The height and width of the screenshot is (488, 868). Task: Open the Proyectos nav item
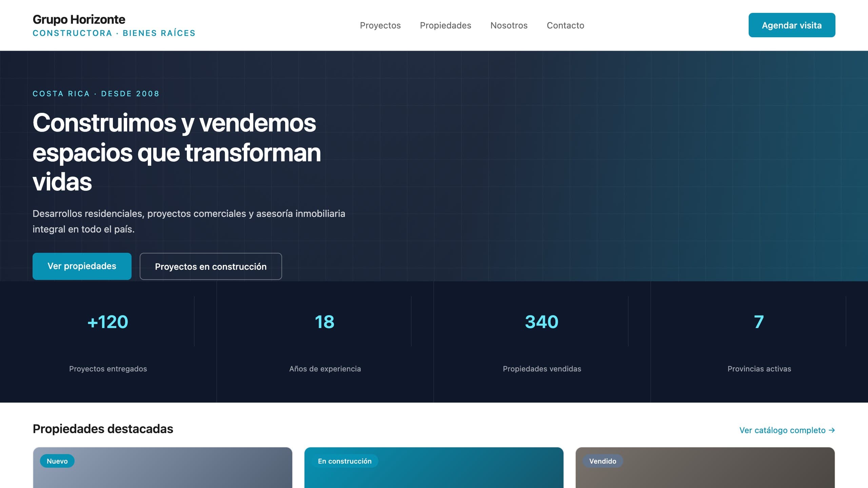click(x=380, y=25)
